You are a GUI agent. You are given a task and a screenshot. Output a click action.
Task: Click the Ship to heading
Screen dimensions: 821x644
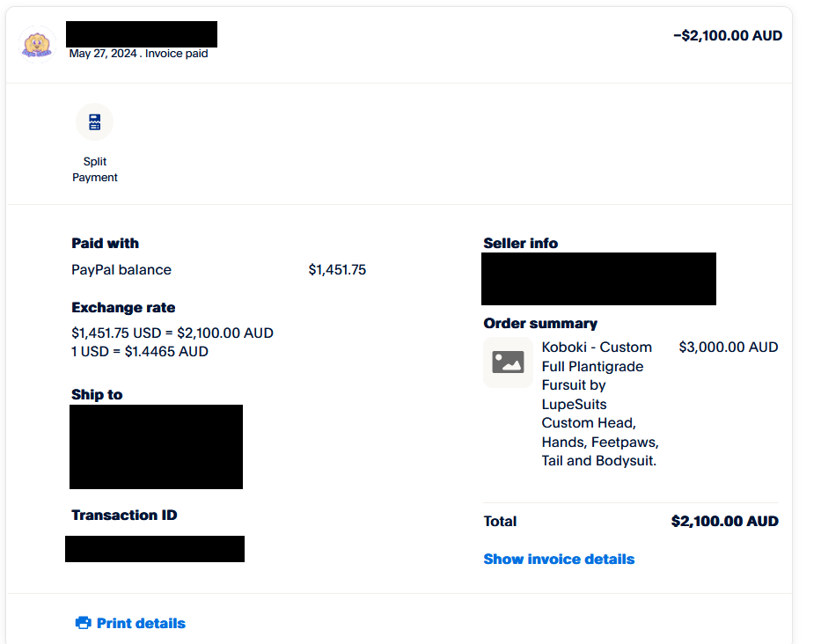97,395
